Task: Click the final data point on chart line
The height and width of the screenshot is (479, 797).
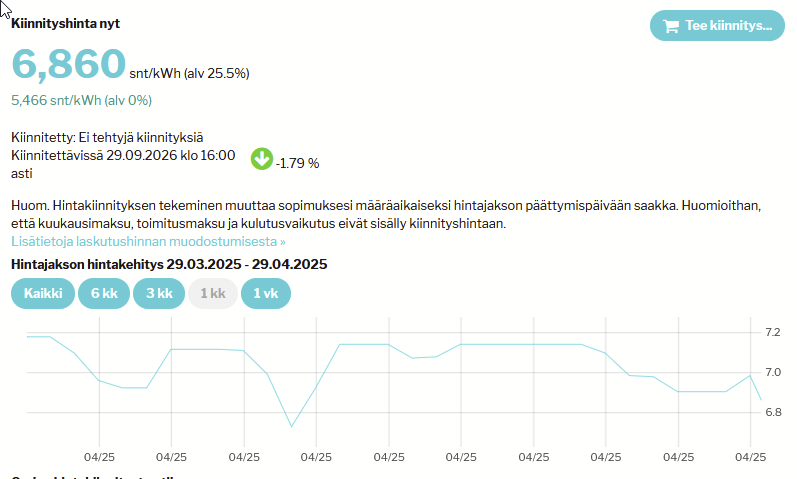Action: click(x=761, y=399)
